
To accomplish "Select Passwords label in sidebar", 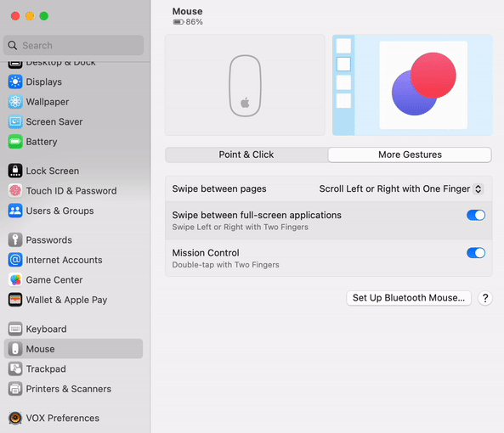I will 48,239.
